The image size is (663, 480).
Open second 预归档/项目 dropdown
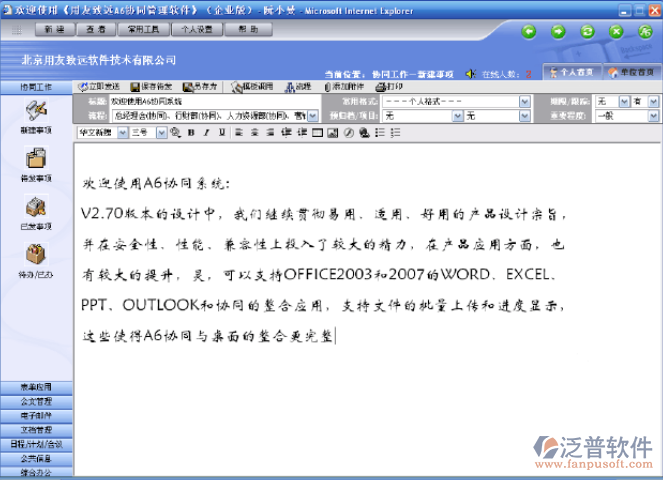coord(525,115)
